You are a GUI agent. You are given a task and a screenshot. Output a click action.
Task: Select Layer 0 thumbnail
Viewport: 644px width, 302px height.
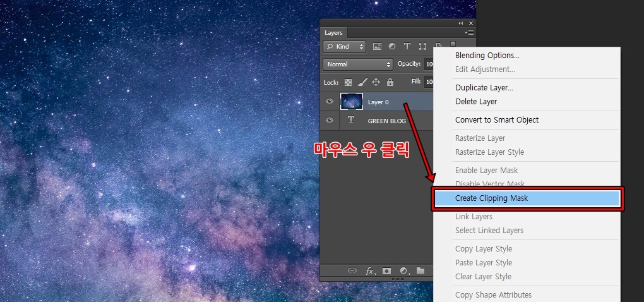[x=352, y=102]
